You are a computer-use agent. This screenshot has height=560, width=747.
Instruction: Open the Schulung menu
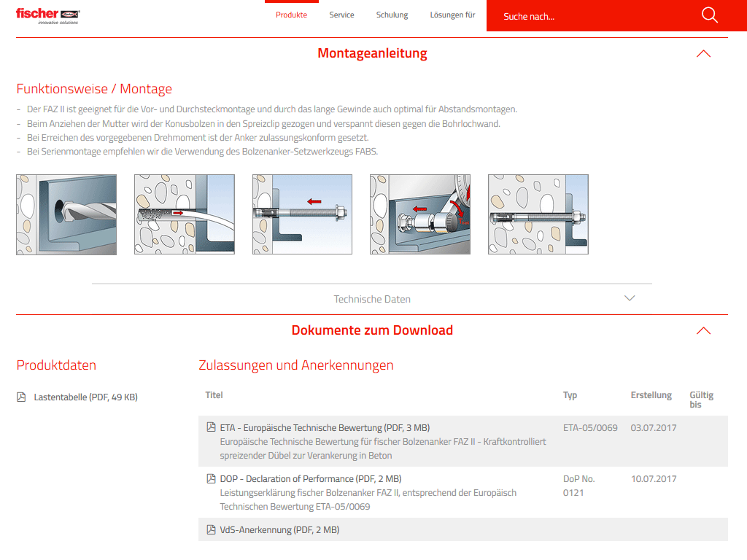[392, 15]
